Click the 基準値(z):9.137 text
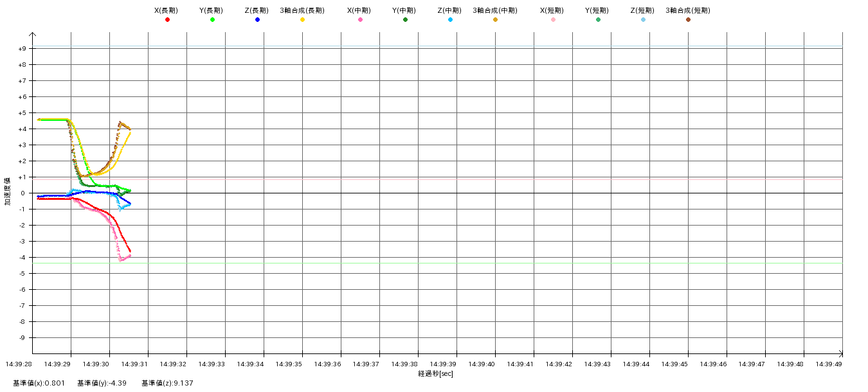Viewport: 868px width, 392px height. [x=167, y=383]
